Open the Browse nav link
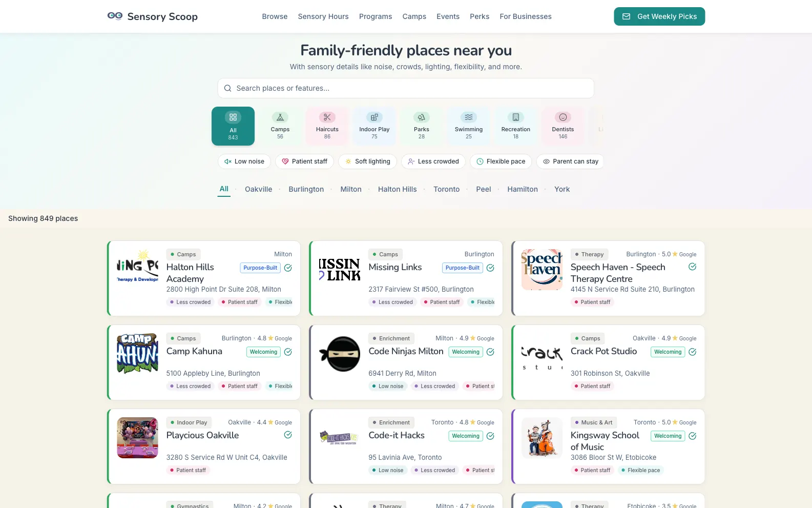Screen dimensions: 812x508 coord(275,16)
